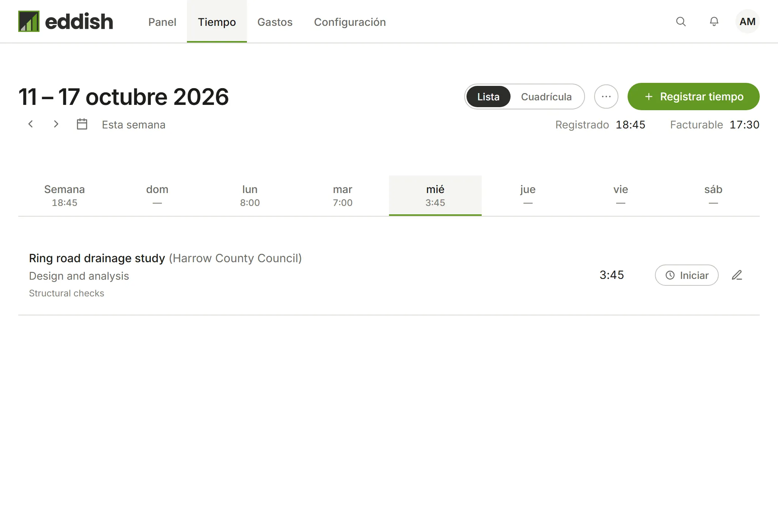Go to next week arrow
The height and width of the screenshot is (532, 778).
point(56,124)
